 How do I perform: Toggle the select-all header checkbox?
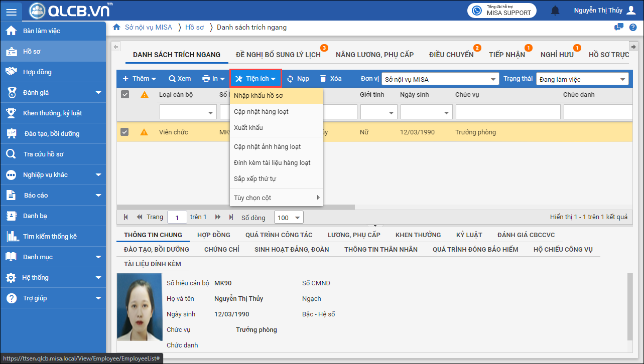pos(125,94)
